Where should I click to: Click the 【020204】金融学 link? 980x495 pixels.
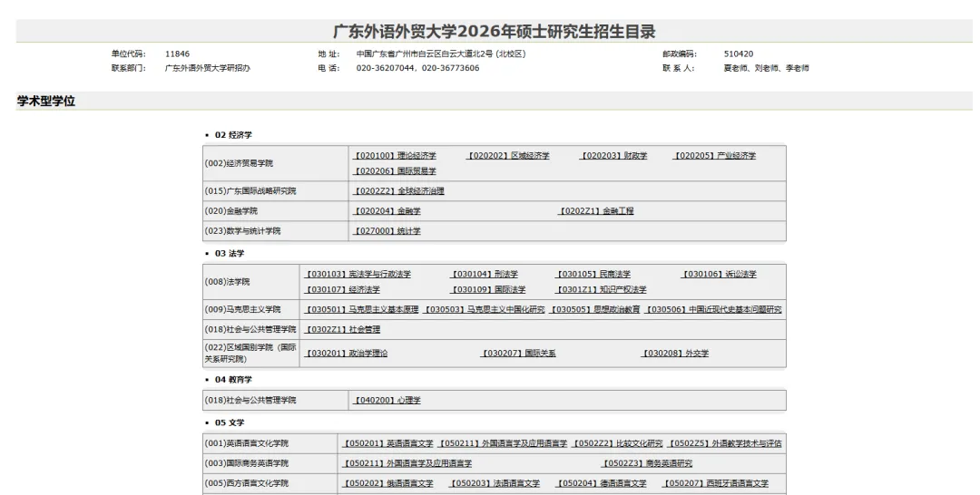click(387, 211)
